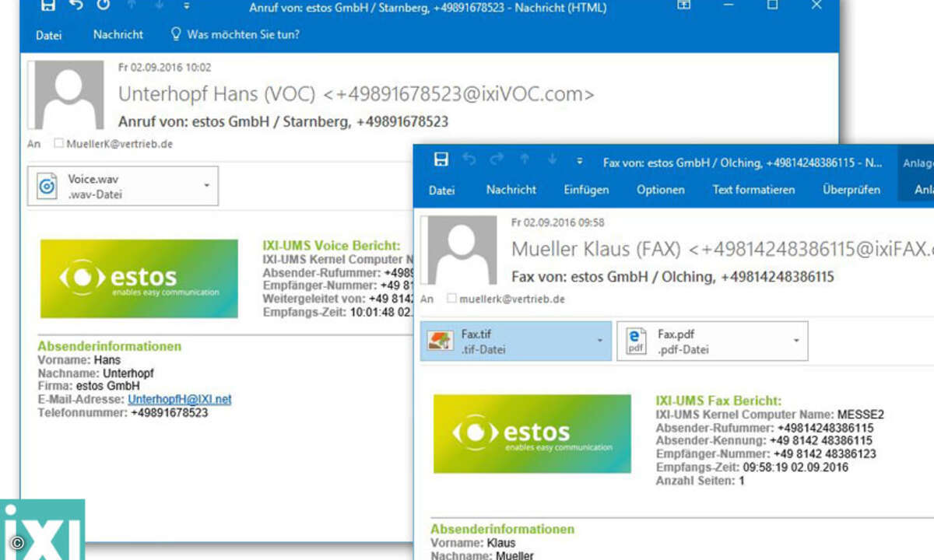Select 'IXI-UMS Voice Bericht:' heading
934x560 pixels.
click(x=332, y=246)
